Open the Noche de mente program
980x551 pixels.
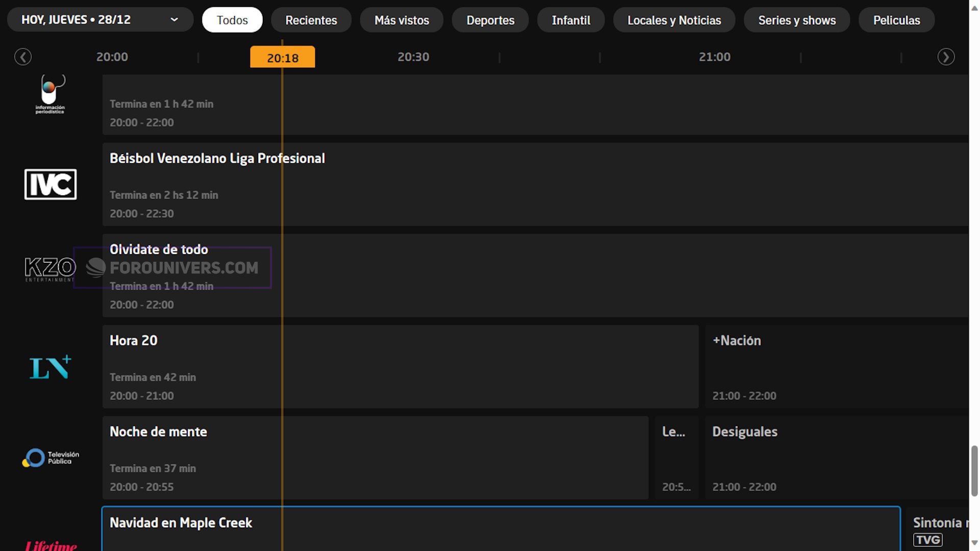tap(375, 458)
